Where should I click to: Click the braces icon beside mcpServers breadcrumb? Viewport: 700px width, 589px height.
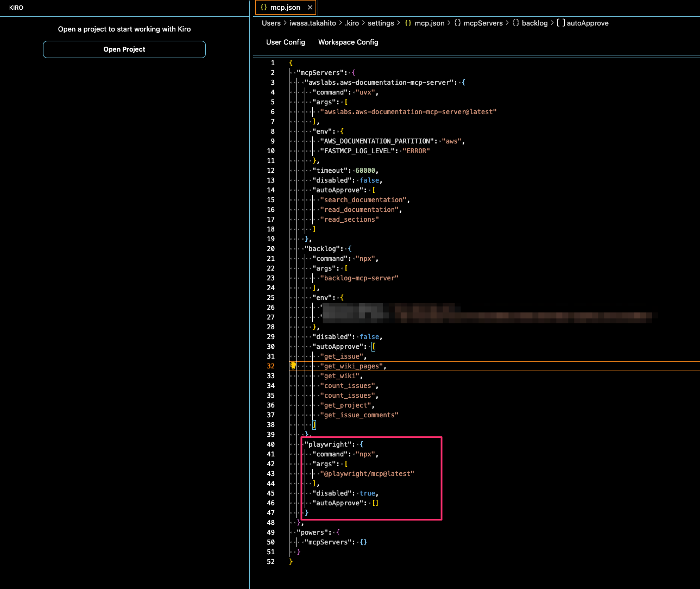[458, 23]
